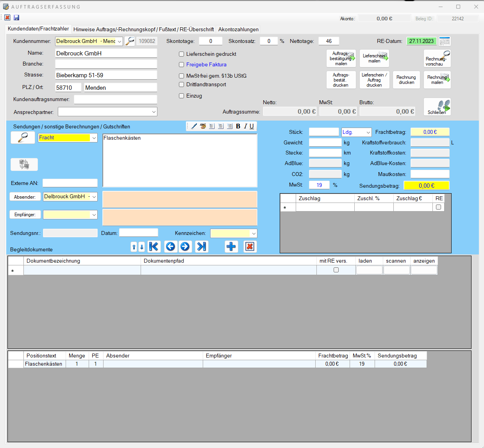Open the Empfänger combo box
The image size is (484, 448).
point(94,215)
